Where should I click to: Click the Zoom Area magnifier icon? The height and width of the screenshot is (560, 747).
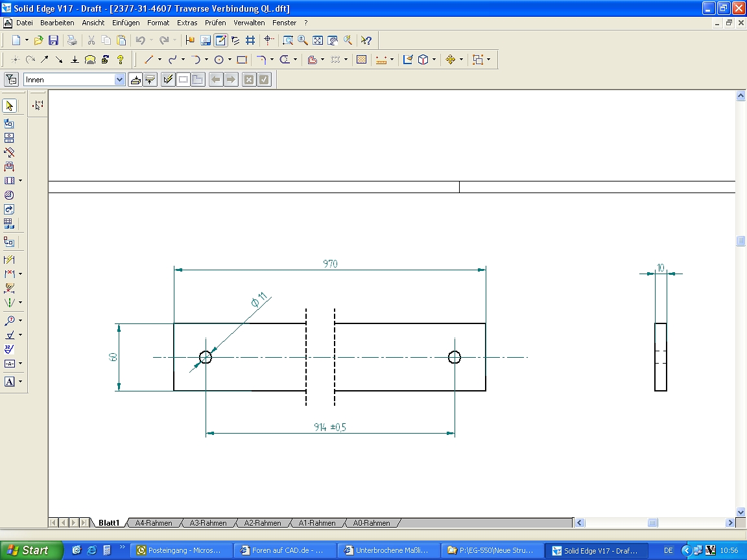pos(288,40)
